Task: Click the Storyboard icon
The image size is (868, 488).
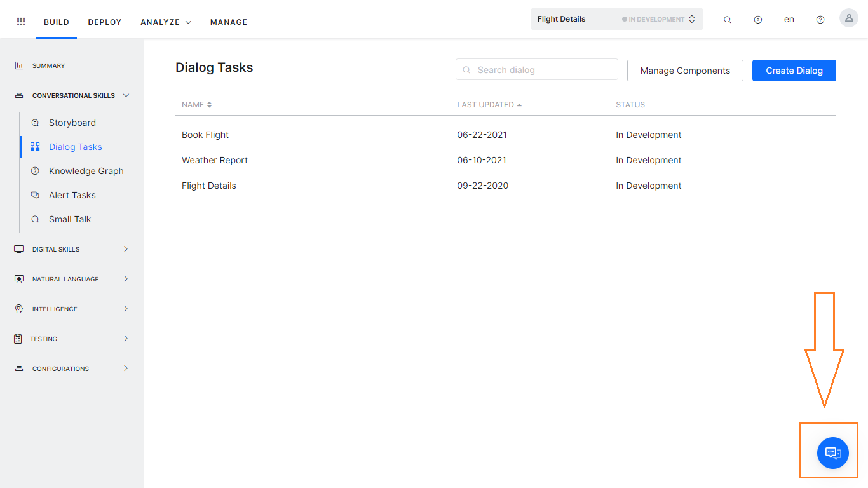Action: coord(35,123)
